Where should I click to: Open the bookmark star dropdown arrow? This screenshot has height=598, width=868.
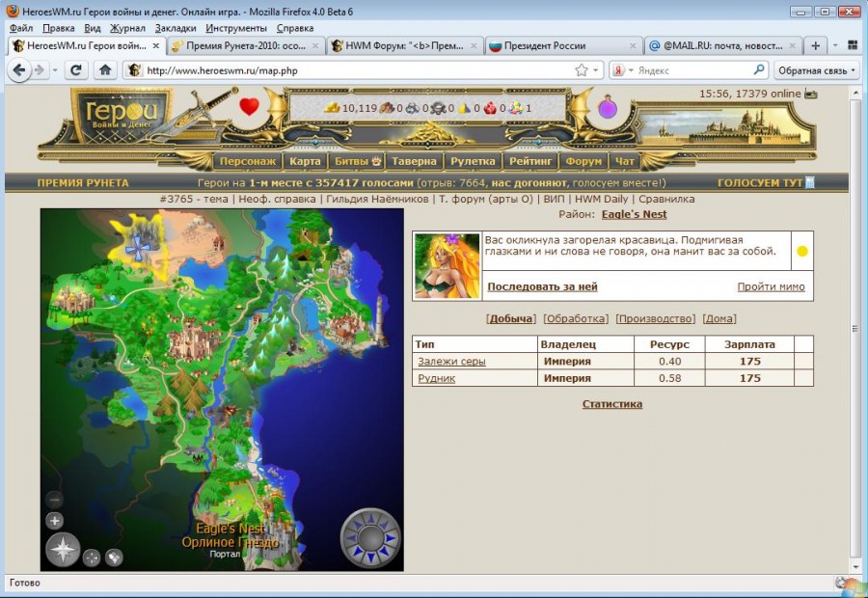[596, 70]
